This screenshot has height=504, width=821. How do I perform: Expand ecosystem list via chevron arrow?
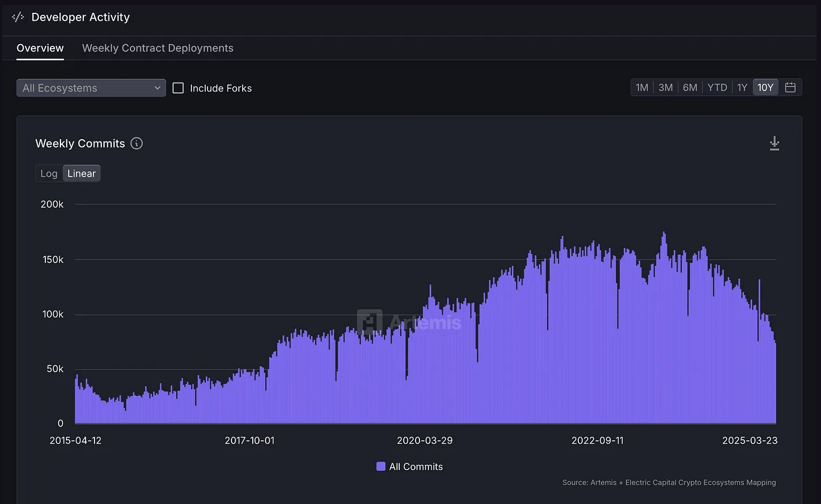157,88
